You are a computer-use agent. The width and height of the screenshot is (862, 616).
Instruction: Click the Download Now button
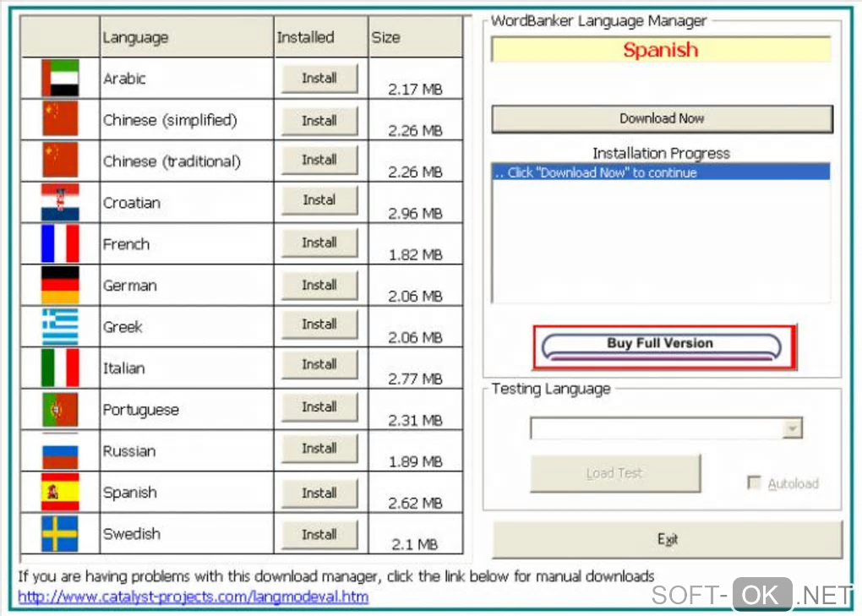click(x=662, y=118)
